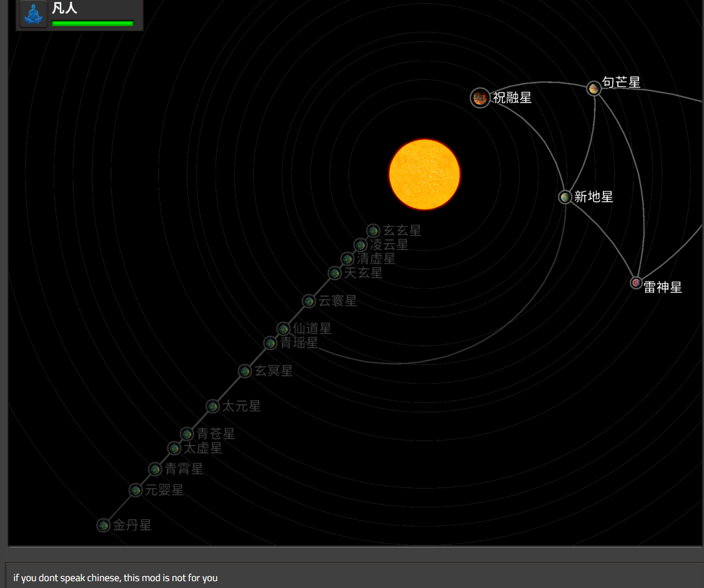Click the blue meditating figure icon
This screenshot has height=588, width=704.
coord(34,14)
